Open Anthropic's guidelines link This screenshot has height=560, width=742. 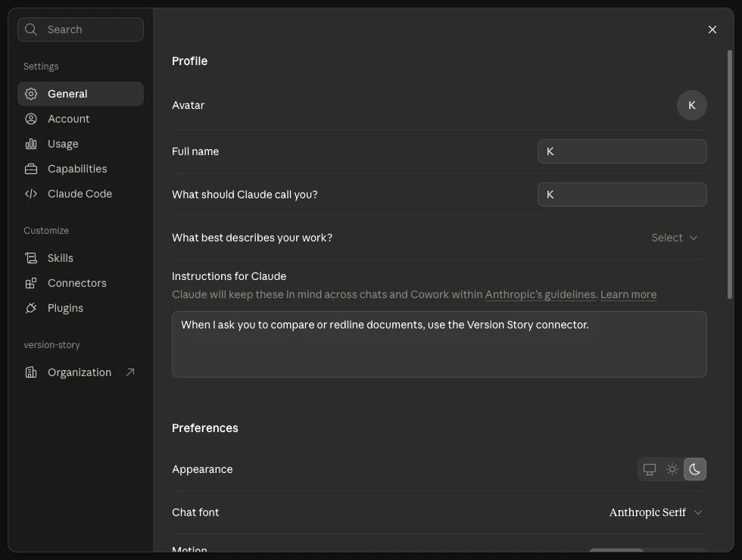(541, 294)
